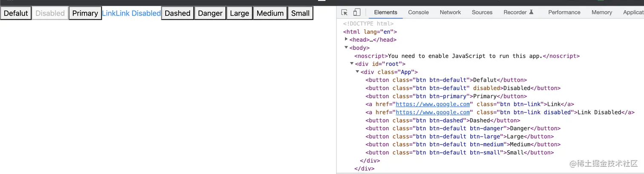Image resolution: width=644 pixels, height=174 pixels.
Task: Click the Dashed button
Action: tap(178, 13)
